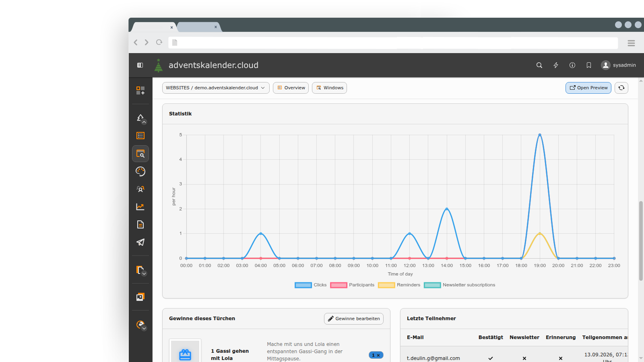
Task: Open the image gallery icon in sidebar
Action: 140,297
